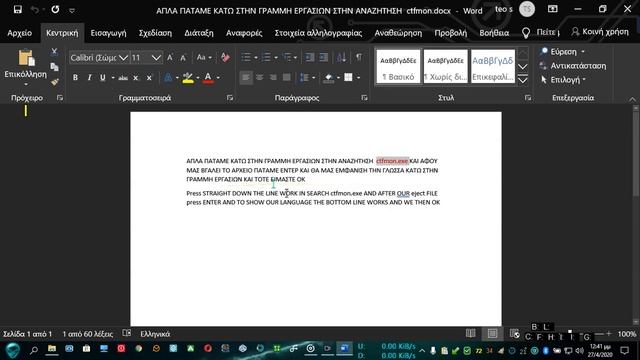Click the lightbulb Tell Me icon

pos(526,33)
